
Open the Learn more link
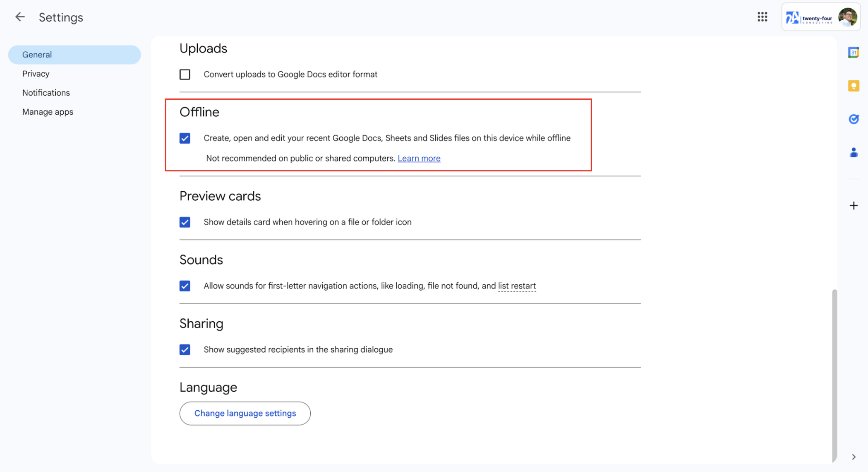coord(419,159)
